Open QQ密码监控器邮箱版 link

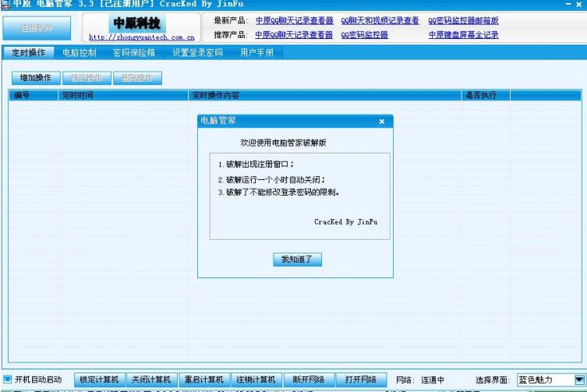coord(463,20)
